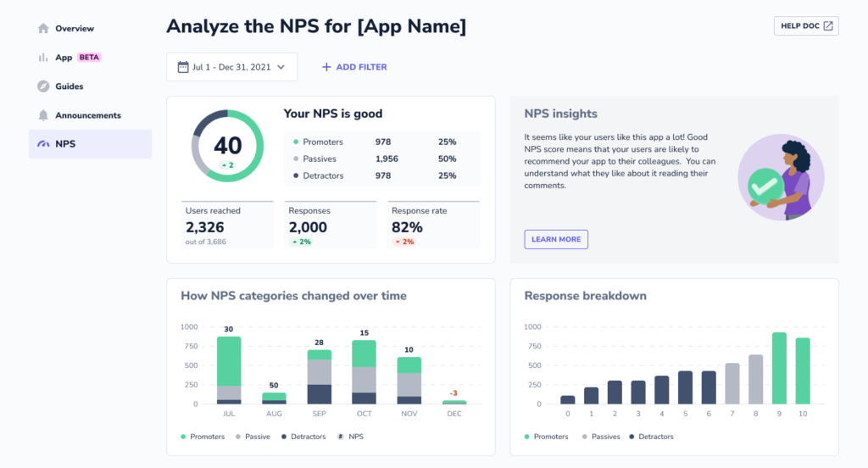Image resolution: width=868 pixels, height=468 pixels.
Task: Click the plus icon beside Add Filter
Action: pyautogui.click(x=326, y=67)
